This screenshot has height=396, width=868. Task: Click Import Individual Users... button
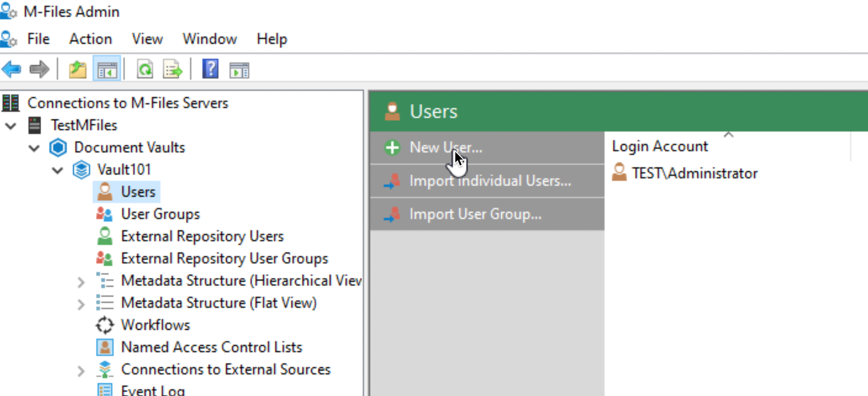point(487,181)
